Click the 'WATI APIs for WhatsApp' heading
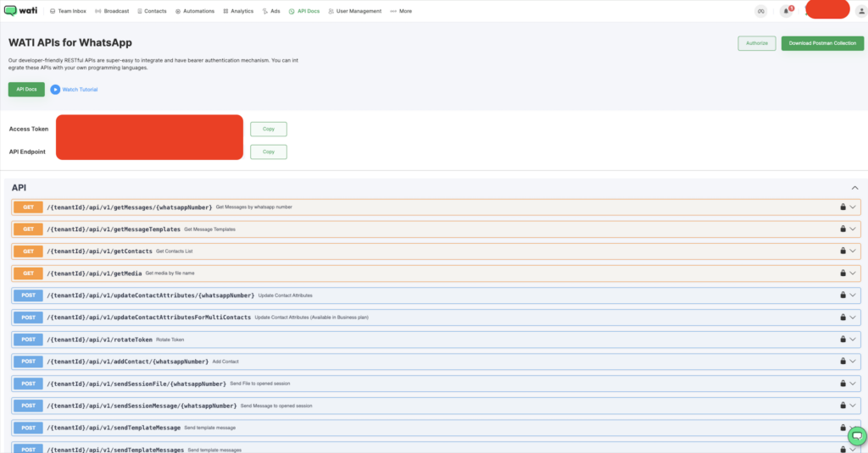Image resolution: width=868 pixels, height=453 pixels. tap(70, 42)
